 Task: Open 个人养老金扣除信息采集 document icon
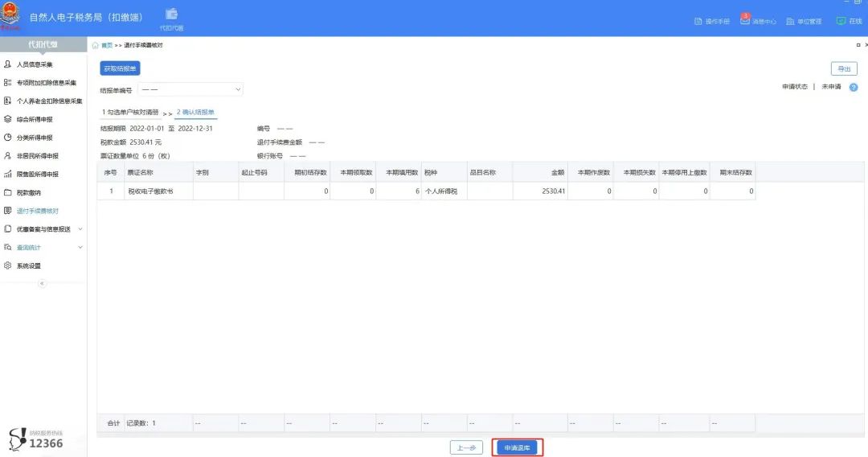click(x=8, y=101)
